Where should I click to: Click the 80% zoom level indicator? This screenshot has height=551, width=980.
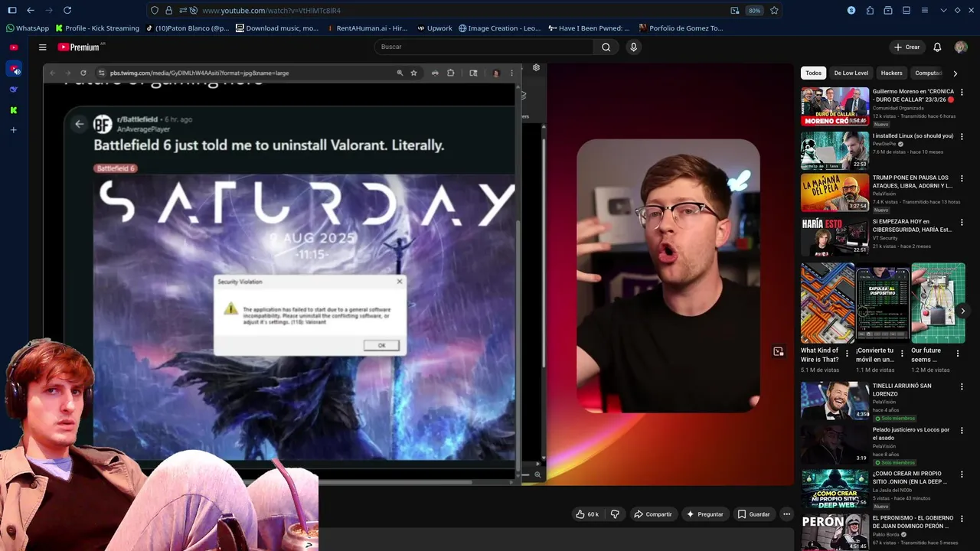tap(754, 11)
